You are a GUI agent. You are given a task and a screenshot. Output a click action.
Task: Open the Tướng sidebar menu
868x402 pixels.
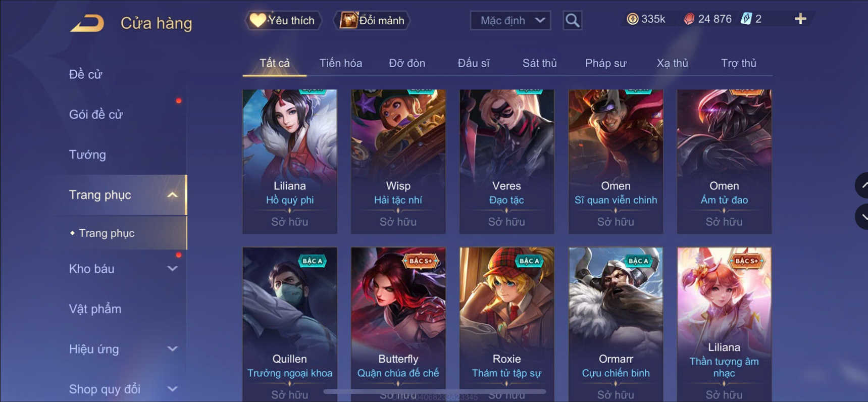(87, 155)
